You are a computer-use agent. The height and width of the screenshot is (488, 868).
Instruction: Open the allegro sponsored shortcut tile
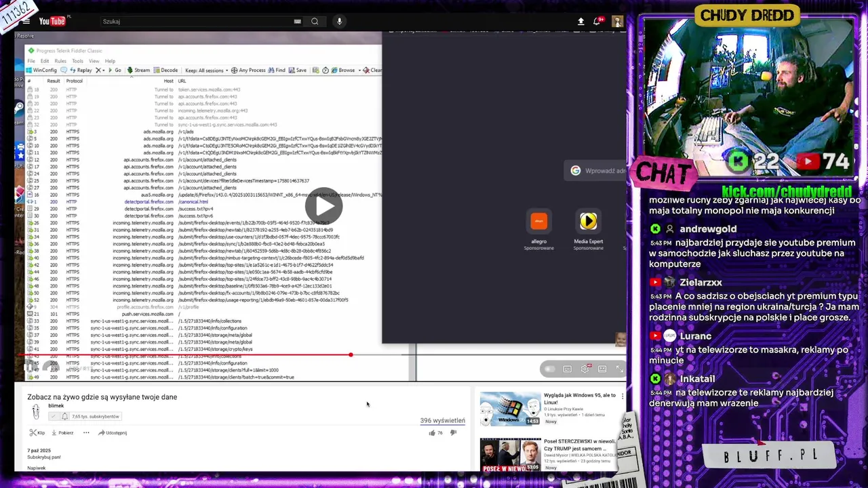tap(538, 230)
